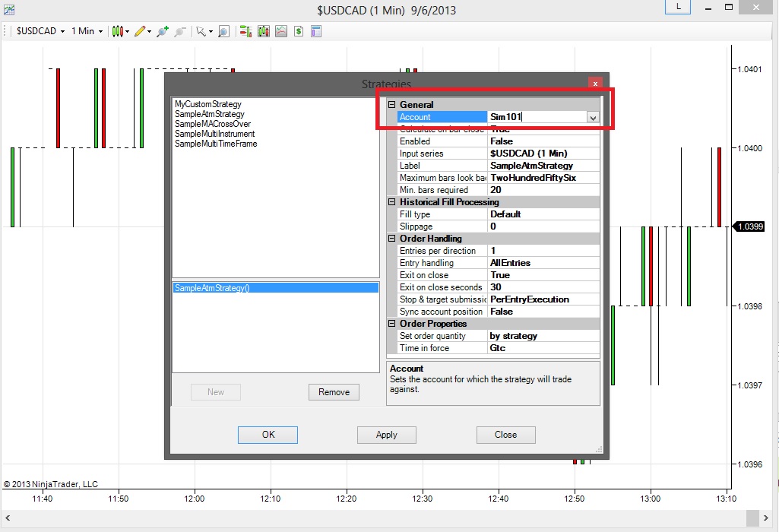This screenshot has width=779, height=532.
Task: Click the zoom frame magnifier icon
Action: coord(223,31)
